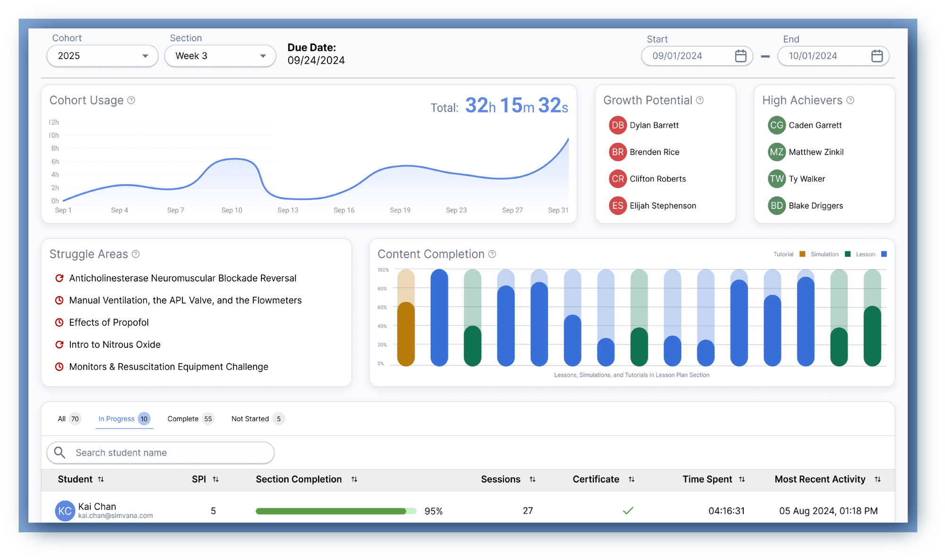Image resolution: width=945 pixels, height=560 pixels.
Task: Sort by Time Spent column arrows
Action: pos(742,480)
